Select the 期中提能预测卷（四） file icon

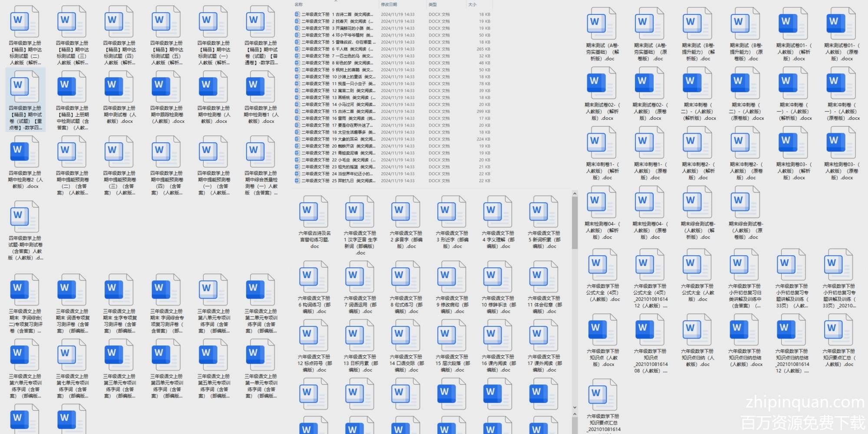(x=166, y=152)
